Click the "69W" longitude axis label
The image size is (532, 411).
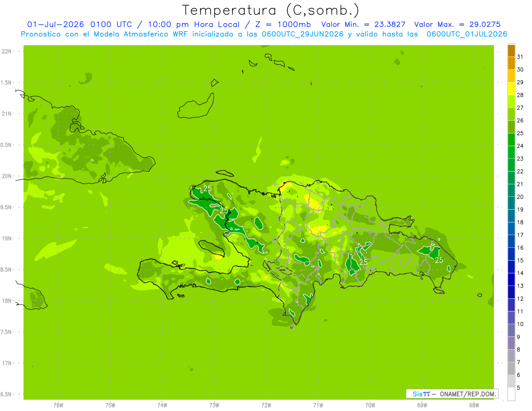tap(422, 405)
